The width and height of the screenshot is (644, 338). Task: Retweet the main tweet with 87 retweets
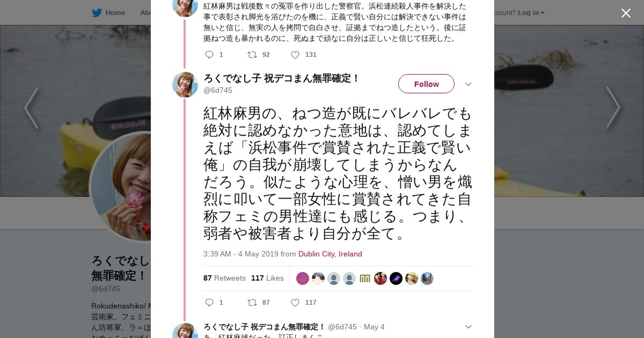pos(252,303)
